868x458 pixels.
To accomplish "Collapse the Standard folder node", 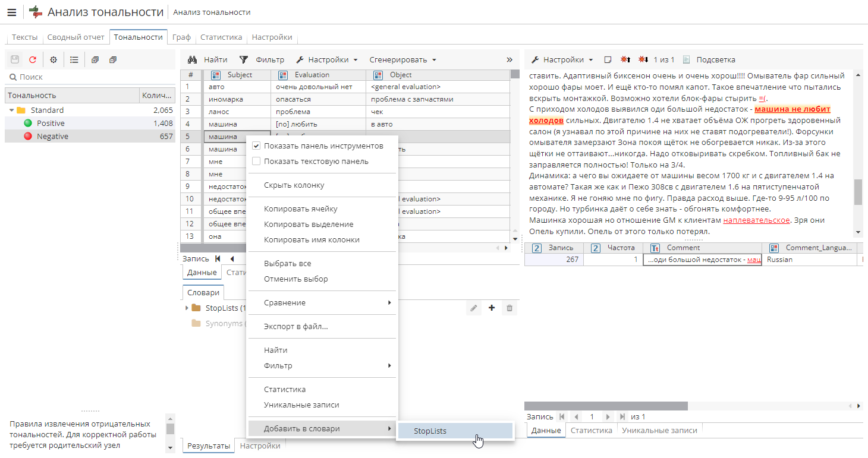I will 11,110.
